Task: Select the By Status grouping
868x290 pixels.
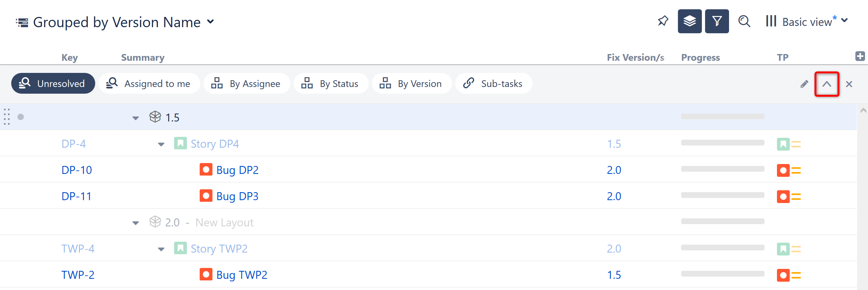Action: pos(331,83)
